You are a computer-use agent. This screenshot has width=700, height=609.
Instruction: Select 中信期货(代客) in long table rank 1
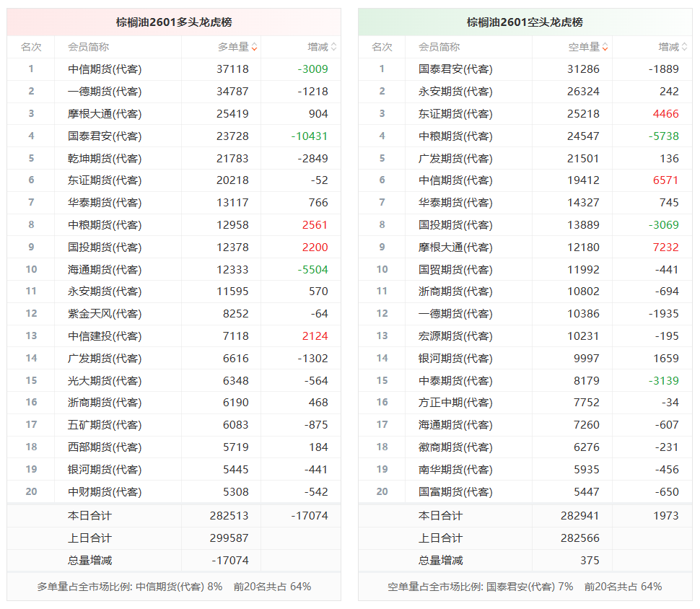[105, 69]
